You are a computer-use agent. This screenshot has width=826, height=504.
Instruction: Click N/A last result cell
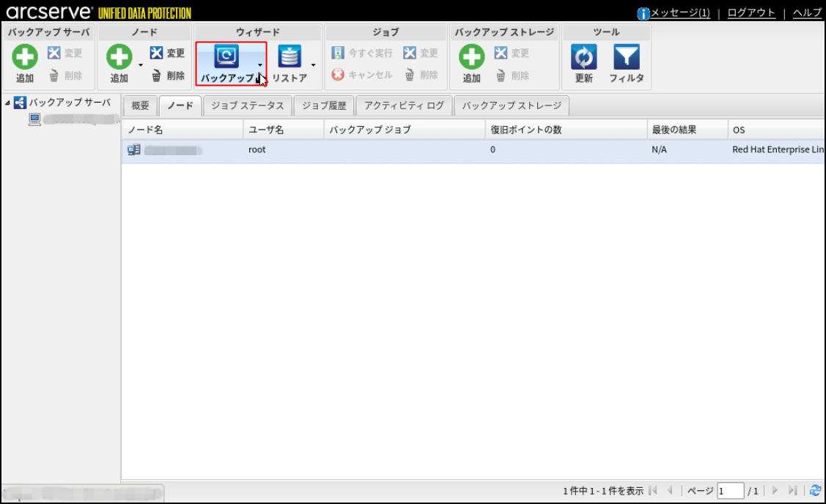tap(659, 149)
